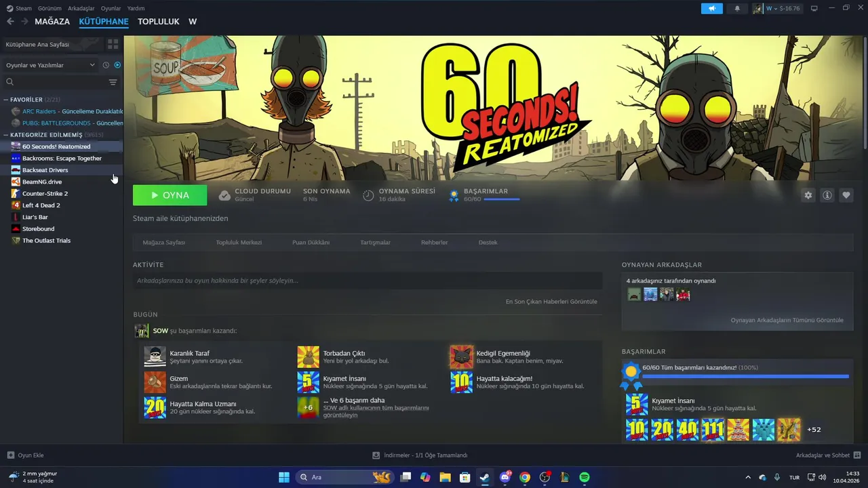868x488 pixels.
Task: Open Puan Dükkânı link
Action: (311, 243)
